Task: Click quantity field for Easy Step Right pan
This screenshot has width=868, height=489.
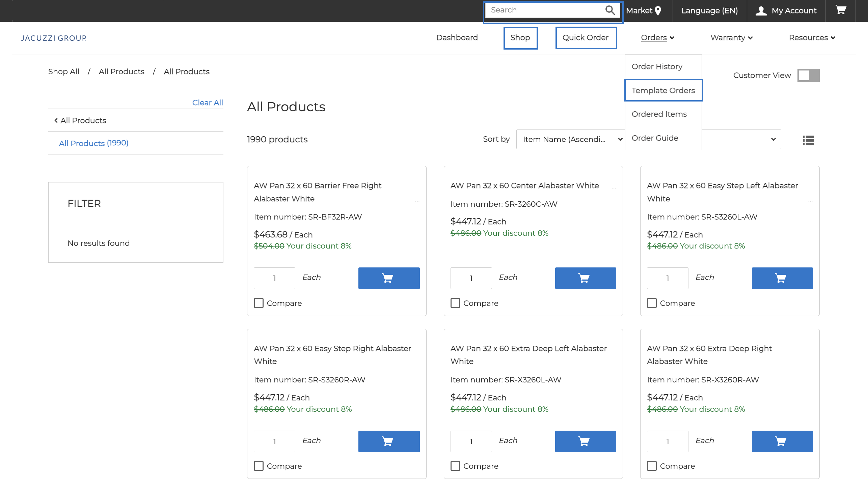Action: click(x=274, y=441)
